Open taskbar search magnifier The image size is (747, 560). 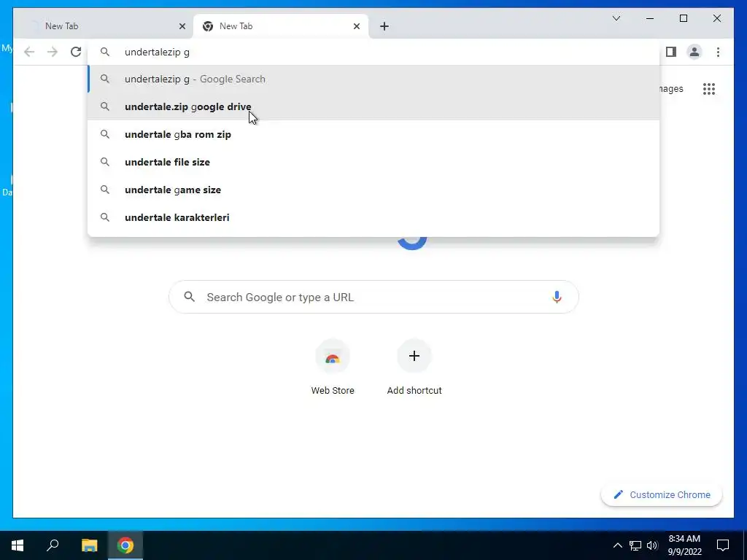[x=53, y=545]
